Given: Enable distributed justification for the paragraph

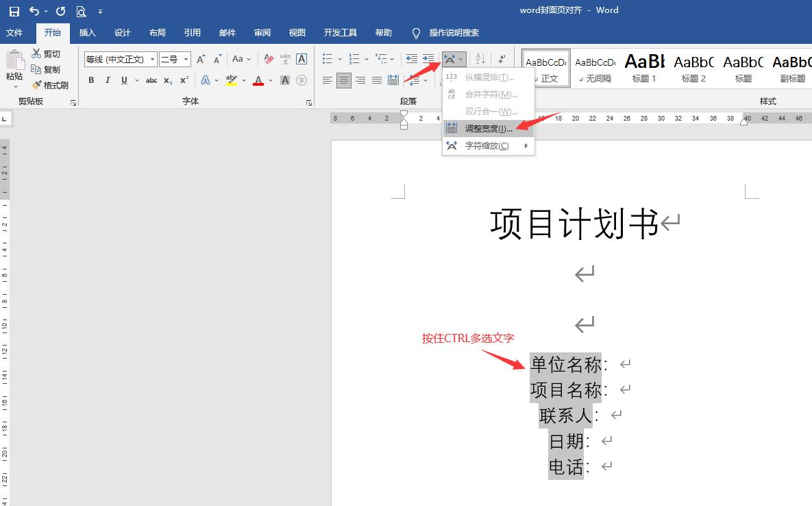Looking at the screenshot, I should pyautogui.click(x=393, y=80).
